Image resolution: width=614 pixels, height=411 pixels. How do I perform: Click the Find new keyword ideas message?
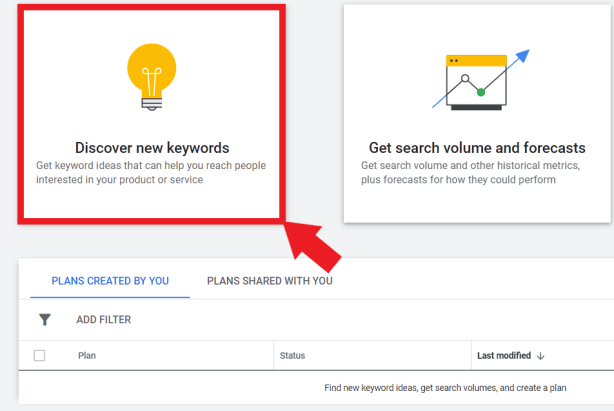tap(445, 388)
